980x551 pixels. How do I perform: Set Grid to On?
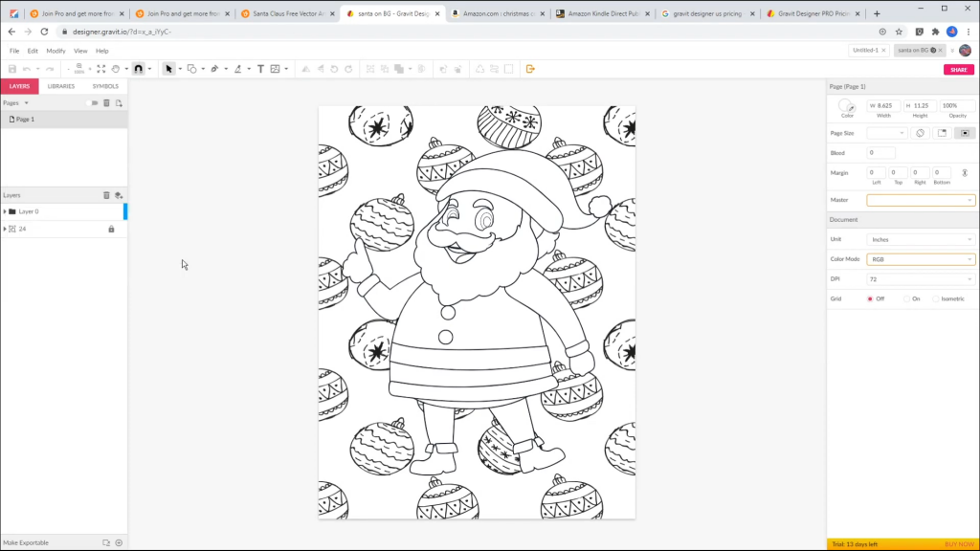(x=905, y=298)
